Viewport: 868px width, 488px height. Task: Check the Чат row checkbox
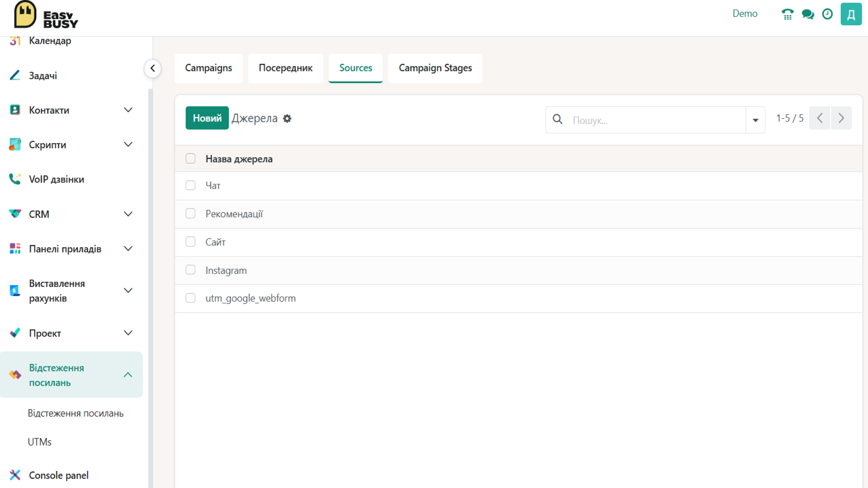coord(190,185)
